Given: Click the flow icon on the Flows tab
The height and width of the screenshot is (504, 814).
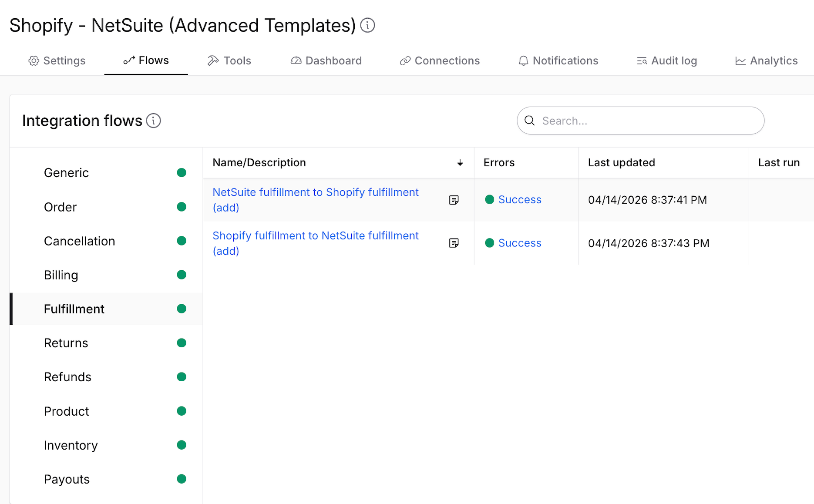Looking at the screenshot, I should coord(129,60).
